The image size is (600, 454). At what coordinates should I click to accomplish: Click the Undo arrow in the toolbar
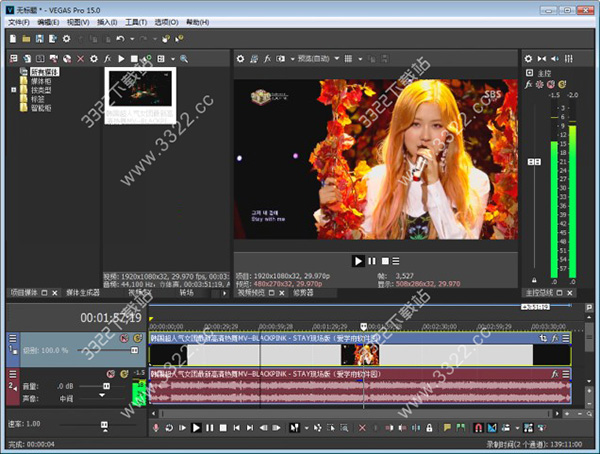point(120,39)
